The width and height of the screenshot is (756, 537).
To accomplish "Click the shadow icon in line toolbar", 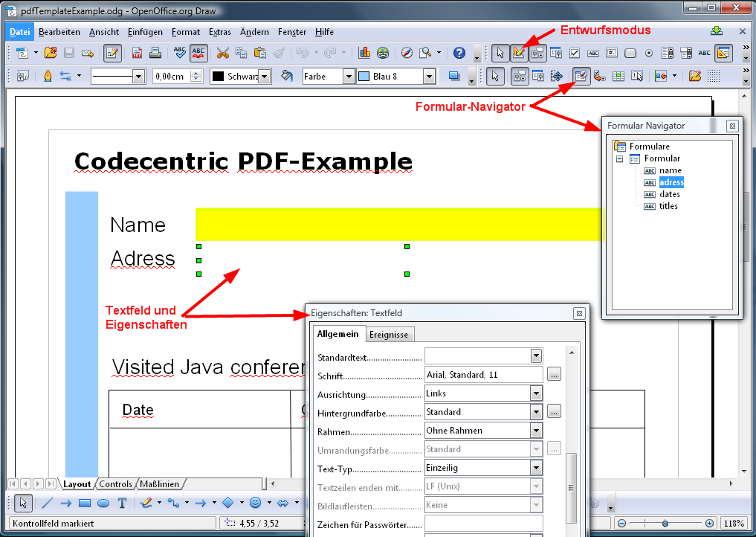I will coord(454,76).
